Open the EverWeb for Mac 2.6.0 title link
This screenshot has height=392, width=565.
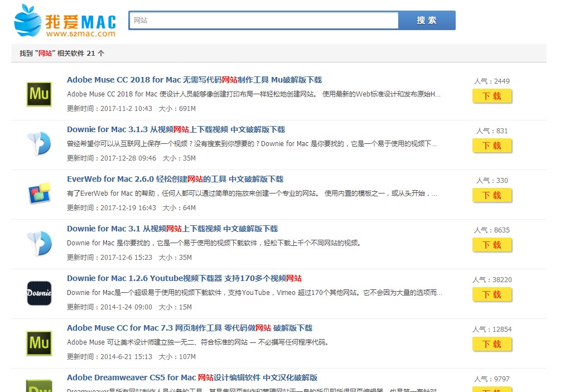click(175, 180)
